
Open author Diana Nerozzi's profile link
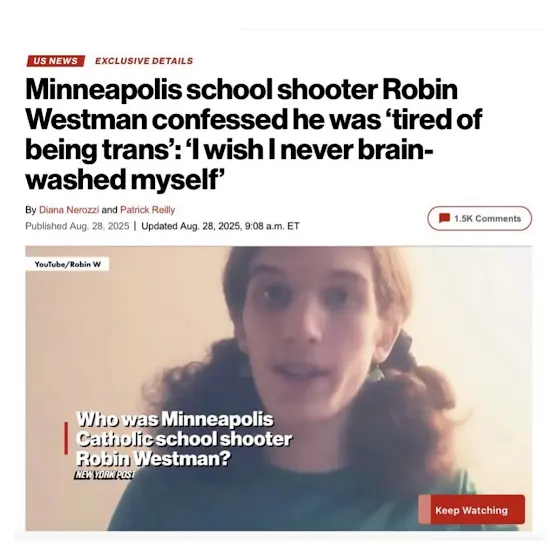[69, 210]
